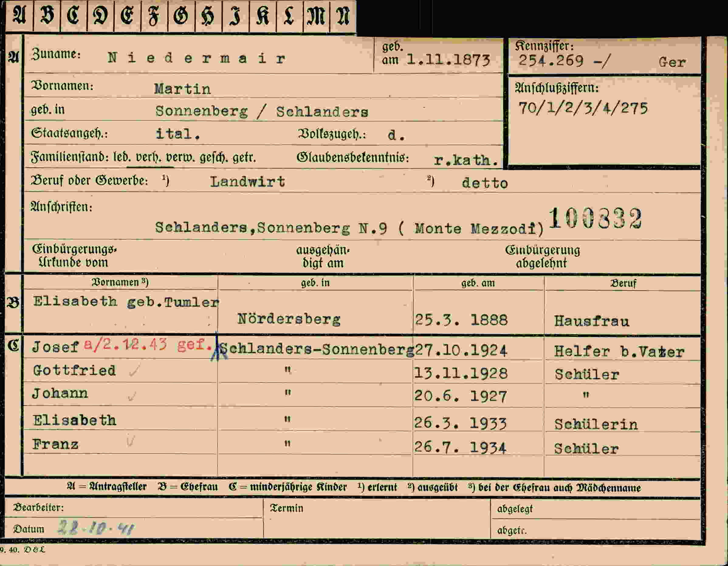Click the 'Termin' field label
The width and height of the screenshot is (728, 566).
click(x=287, y=508)
